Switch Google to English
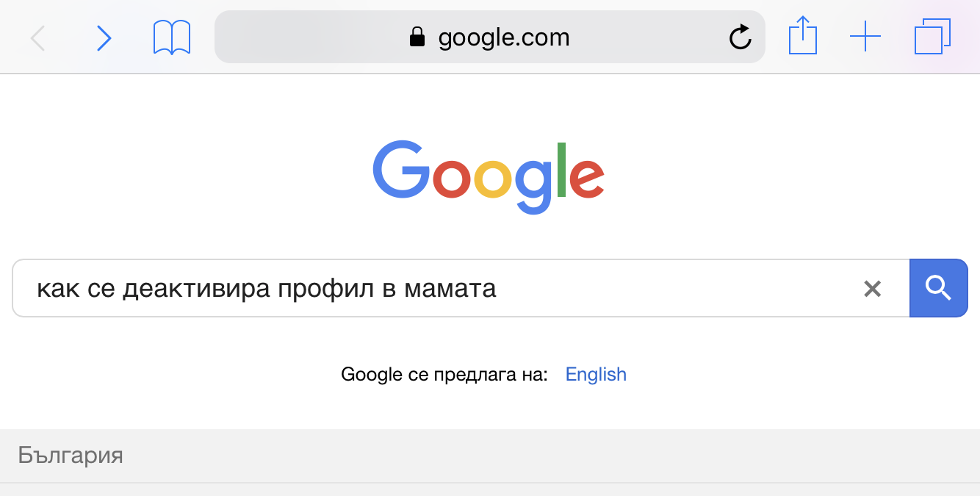This screenshot has width=980, height=496. tap(596, 375)
